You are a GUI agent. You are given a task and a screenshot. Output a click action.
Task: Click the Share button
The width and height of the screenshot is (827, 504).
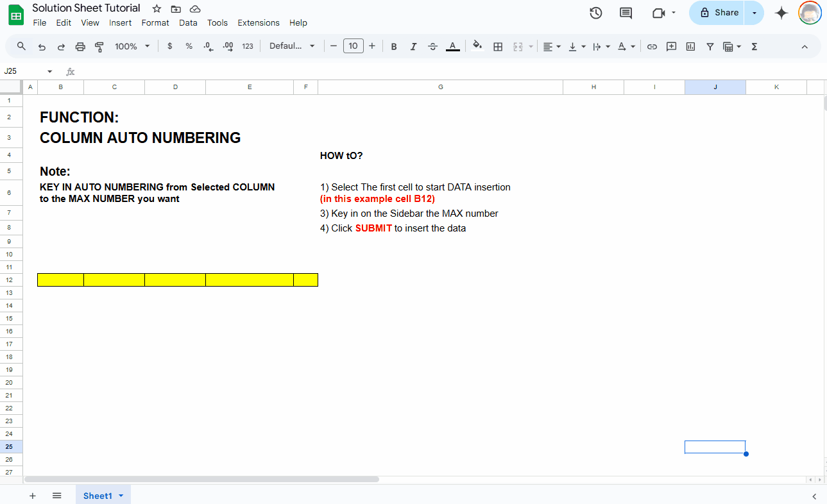(719, 13)
